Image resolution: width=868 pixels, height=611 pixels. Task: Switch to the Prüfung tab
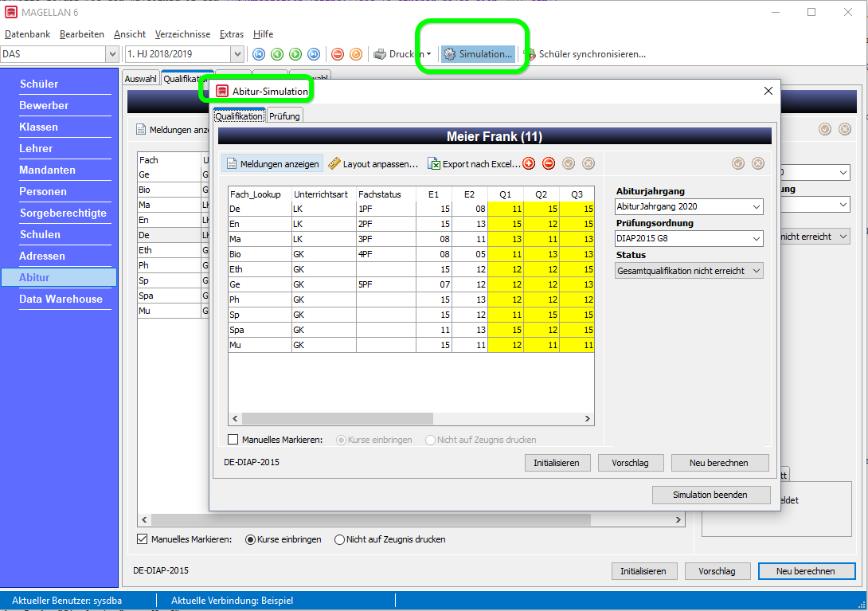tap(284, 116)
